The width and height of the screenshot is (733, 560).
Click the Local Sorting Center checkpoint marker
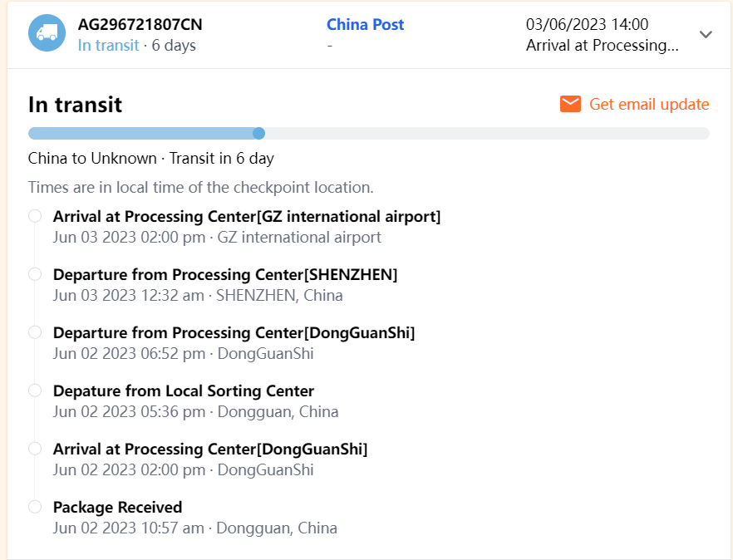(35, 391)
